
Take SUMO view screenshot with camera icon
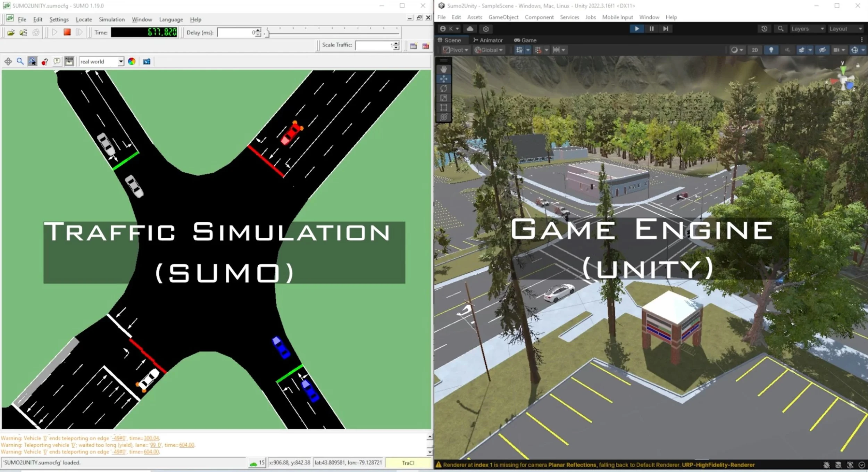tap(147, 61)
